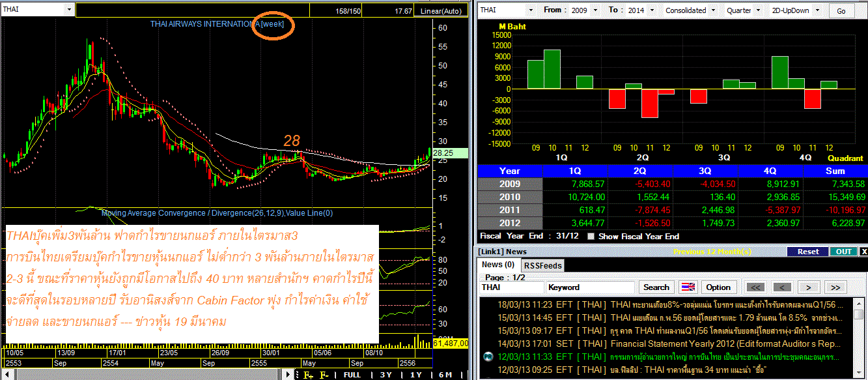The width and height of the screenshot is (868, 380).
Task: Select the 2010 year row header
Action: click(x=510, y=197)
